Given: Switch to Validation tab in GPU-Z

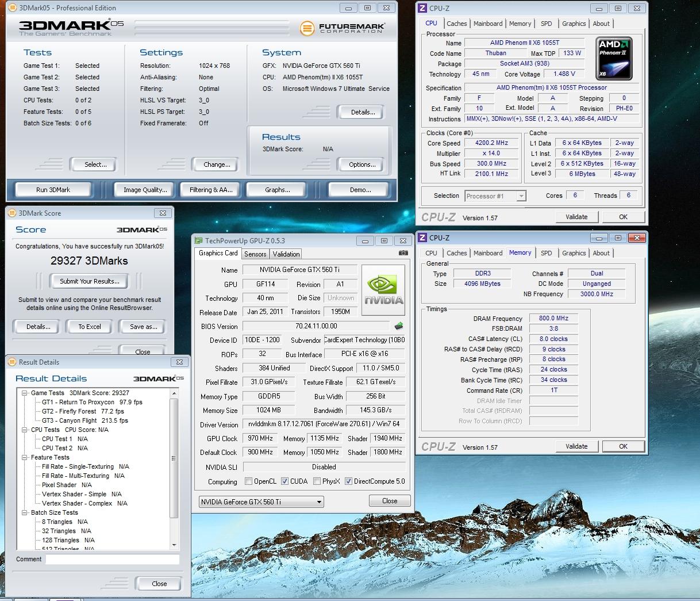Looking at the screenshot, I should pyautogui.click(x=286, y=254).
